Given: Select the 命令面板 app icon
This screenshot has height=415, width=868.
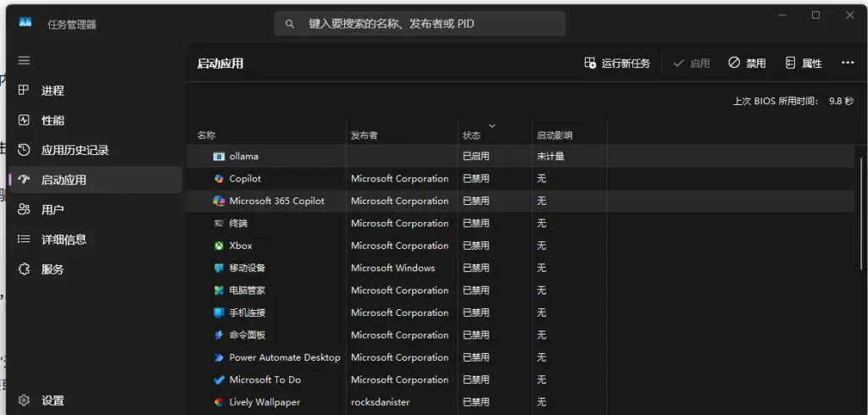Looking at the screenshot, I should pos(220,335).
